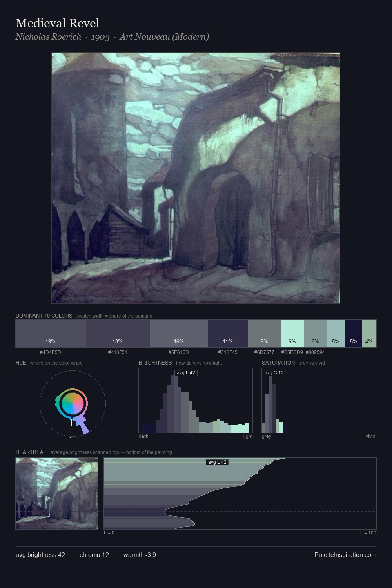
Task: Click the L = 0 axis label
Action: pos(109,532)
